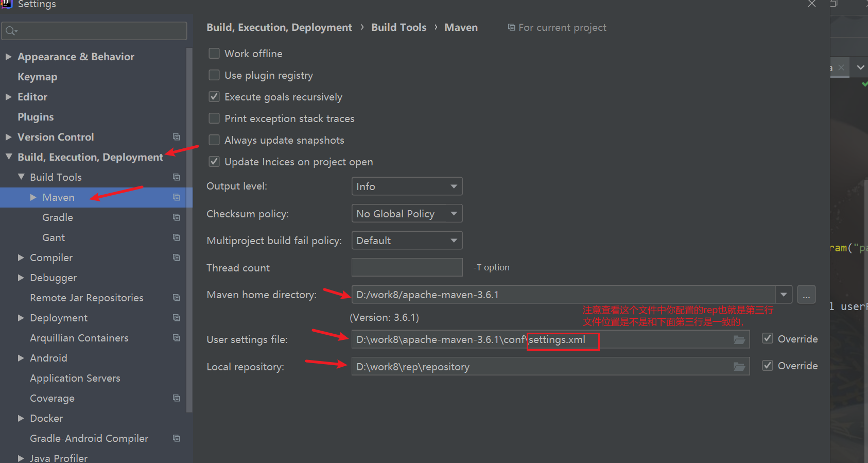868x463 pixels.
Task: Toggle Override for User settings file
Action: pyautogui.click(x=768, y=338)
